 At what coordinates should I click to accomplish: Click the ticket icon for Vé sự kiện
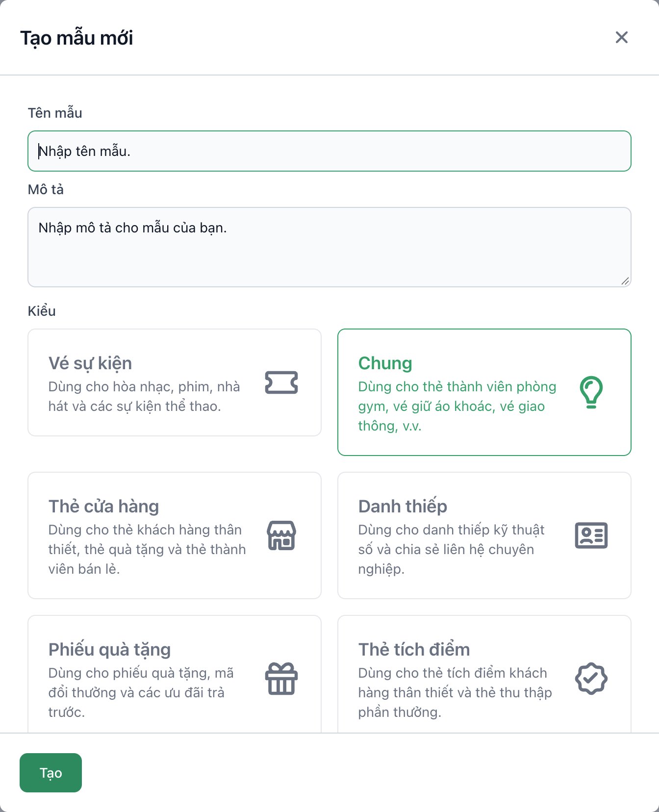(x=281, y=382)
